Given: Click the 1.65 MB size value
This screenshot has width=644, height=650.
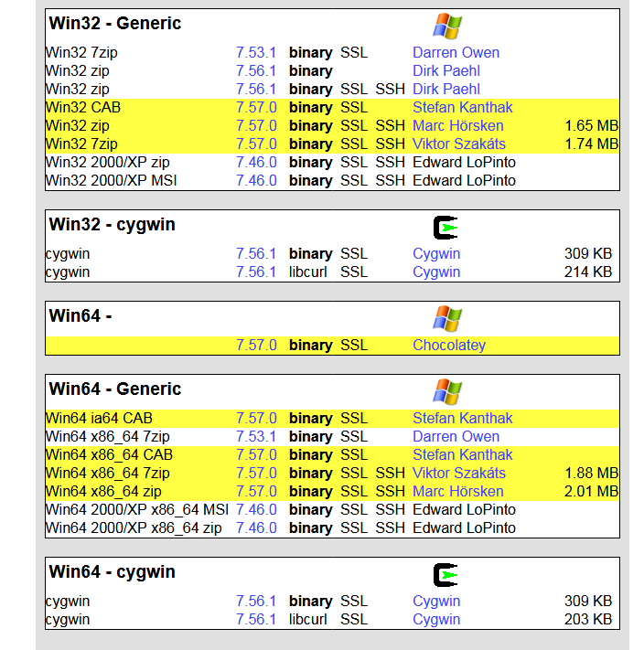Looking at the screenshot, I should pyautogui.click(x=591, y=125).
